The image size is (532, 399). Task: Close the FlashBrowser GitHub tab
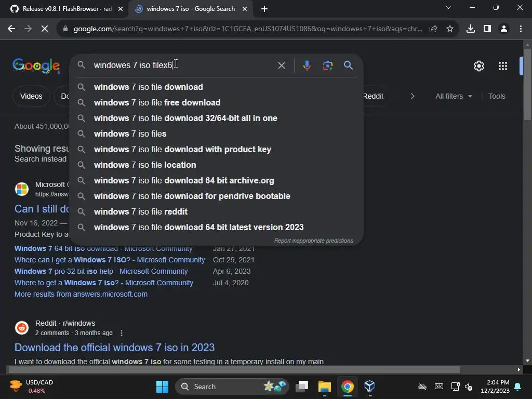pos(121,9)
